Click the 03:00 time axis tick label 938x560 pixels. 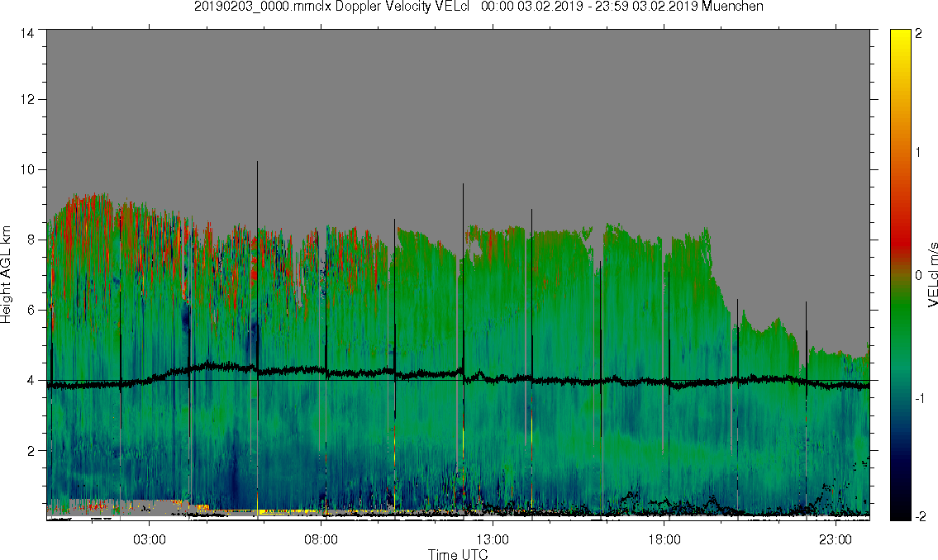(x=149, y=539)
